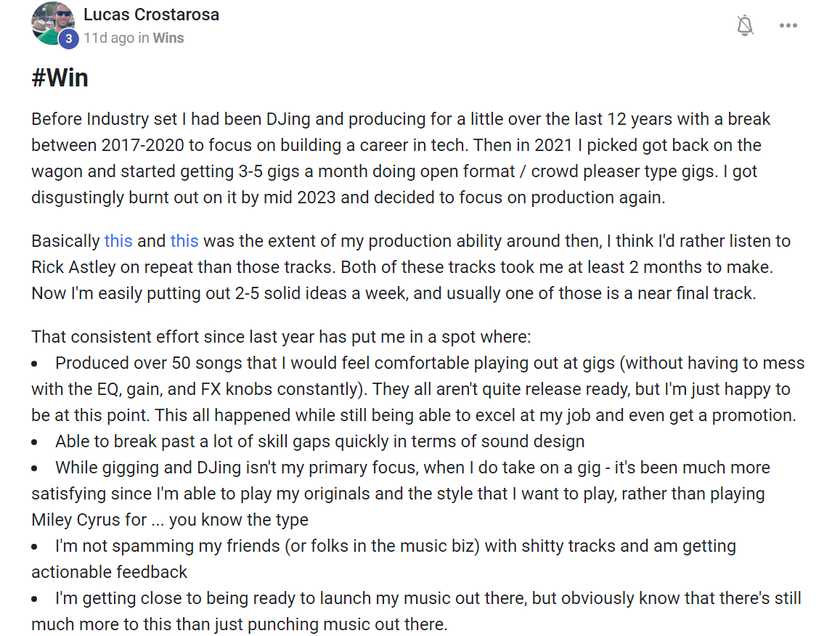This screenshot has width=840, height=636.
Task: Go to the Wins category
Action: pos(168,38)
